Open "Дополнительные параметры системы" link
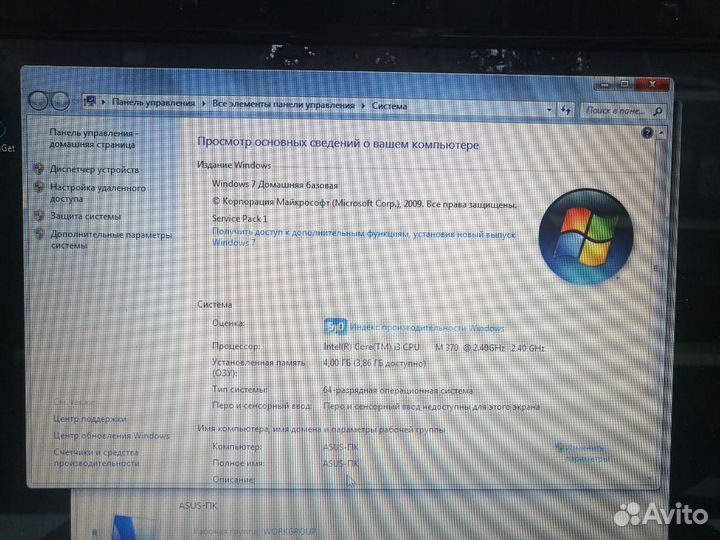The height and width of the screenshot is (540, 720). (x=111, y=240)
